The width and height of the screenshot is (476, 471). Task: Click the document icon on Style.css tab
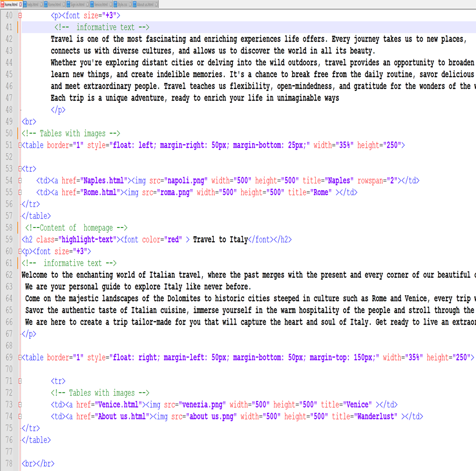pos(115,4)
